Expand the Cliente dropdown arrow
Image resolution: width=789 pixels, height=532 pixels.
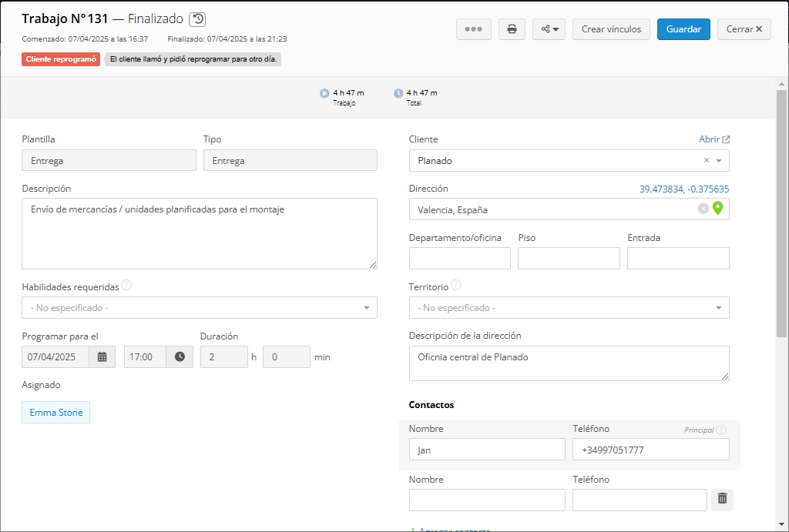pos(719,161)
